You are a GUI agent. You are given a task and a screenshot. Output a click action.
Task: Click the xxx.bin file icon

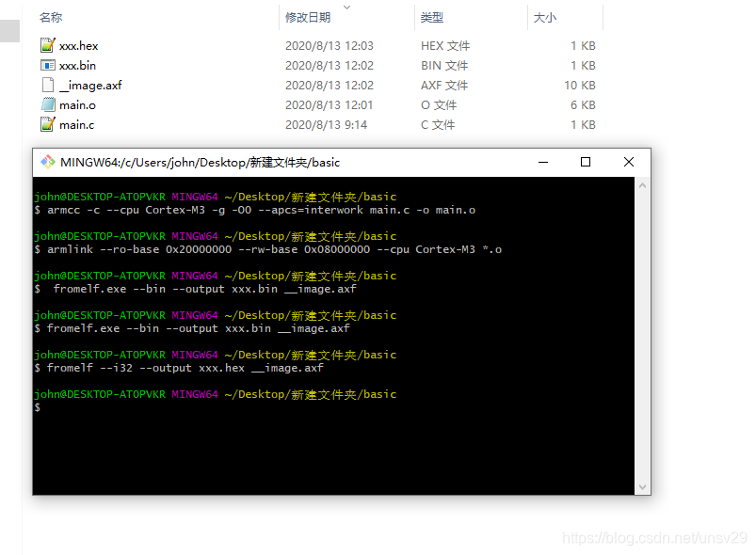48,65
